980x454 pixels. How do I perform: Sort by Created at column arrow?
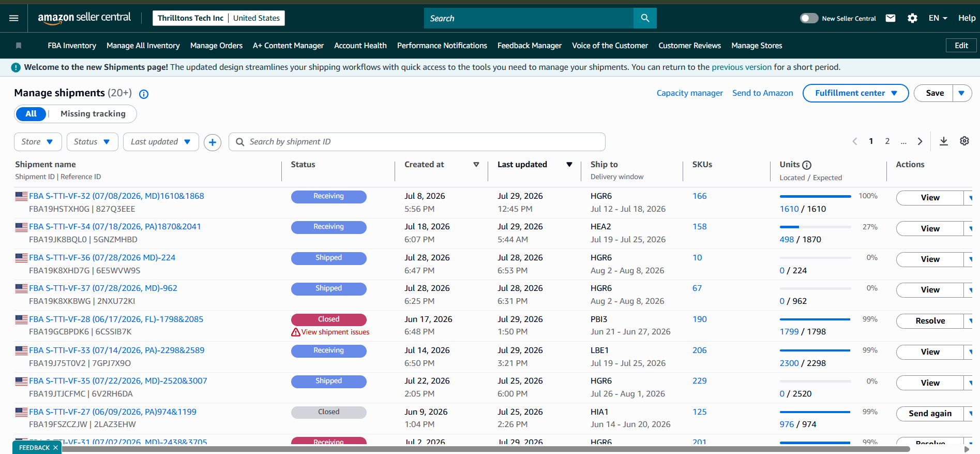(476, 165)
